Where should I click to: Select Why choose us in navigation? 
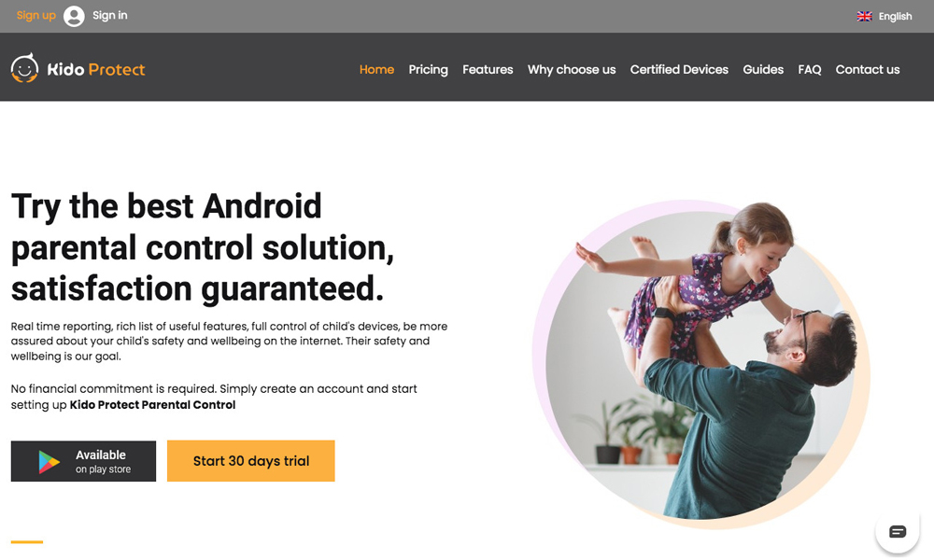pyautogui.click(x=572, y=70)
